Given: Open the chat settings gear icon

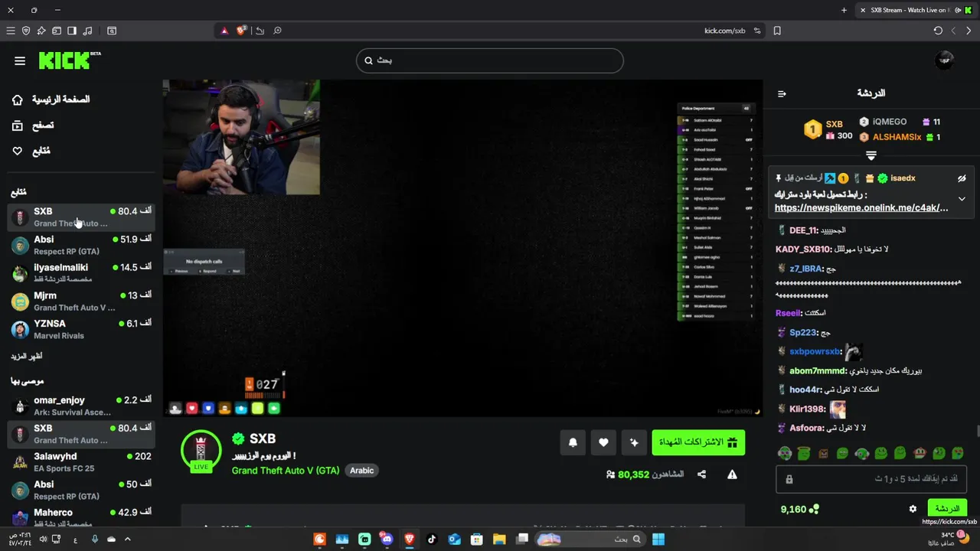Looking at the screenshot, I should (x=913, y=509).
